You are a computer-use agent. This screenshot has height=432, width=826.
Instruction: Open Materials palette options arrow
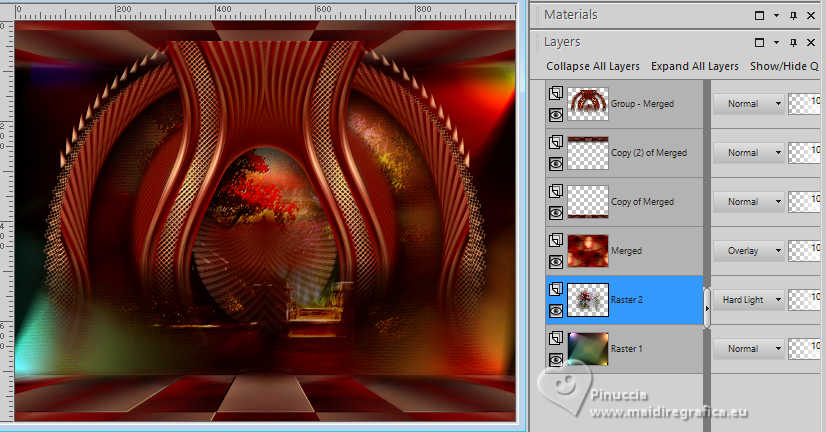pos(776,16)
